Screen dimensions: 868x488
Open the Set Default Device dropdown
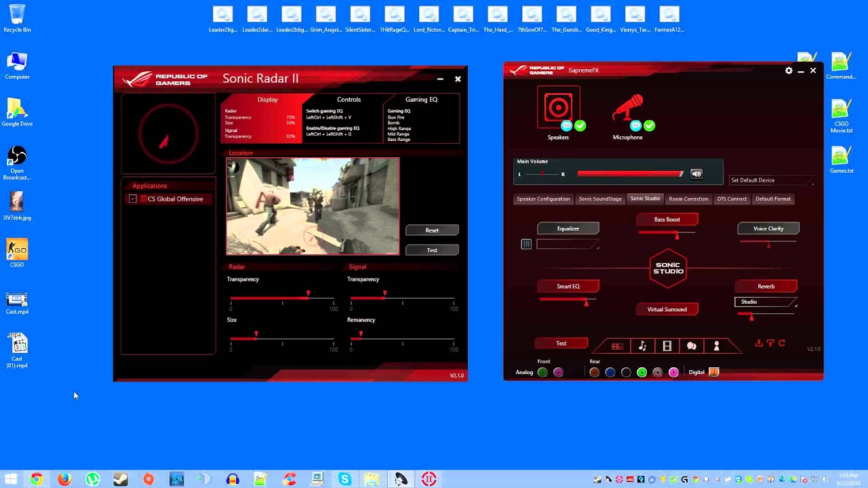(770, 180)
